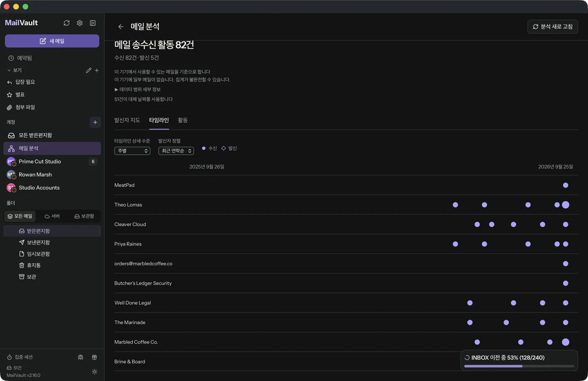Click the 새 메일 compose button
Viewport: 588px width, 381px height.
click(x=52, y=41)
